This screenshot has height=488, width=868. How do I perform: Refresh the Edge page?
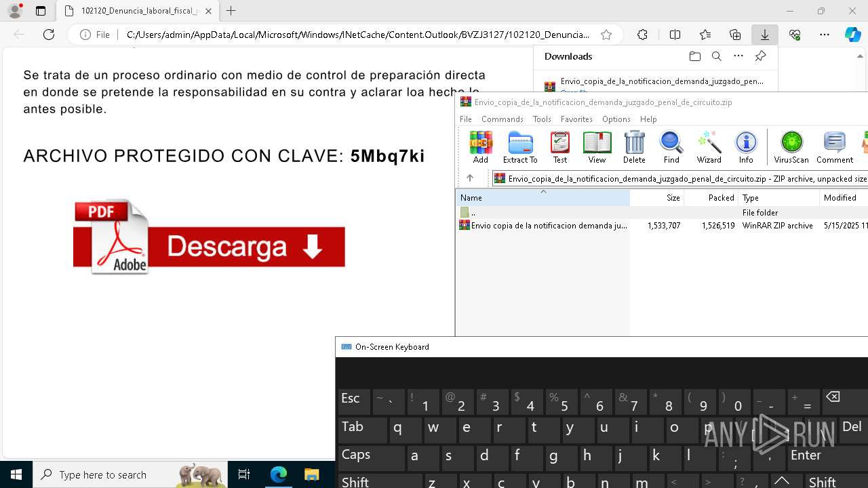(x=49, y=35)
